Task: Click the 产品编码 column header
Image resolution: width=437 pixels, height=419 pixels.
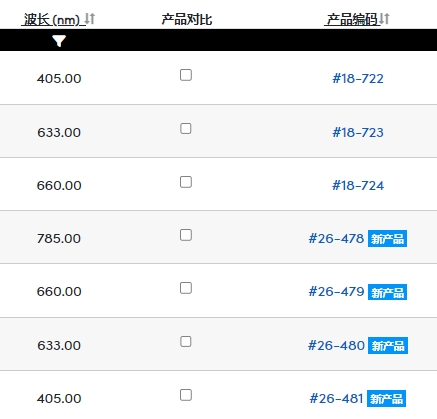Action: (352, 19)
